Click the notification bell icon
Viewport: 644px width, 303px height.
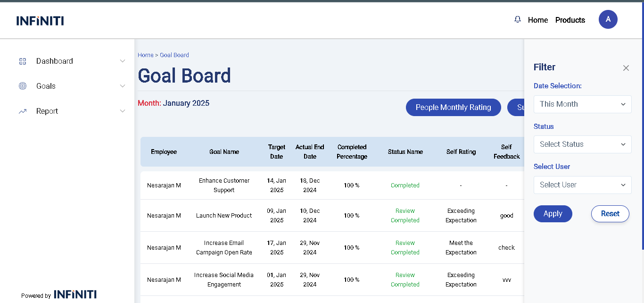pyautogui.click(x=518, y=19)
